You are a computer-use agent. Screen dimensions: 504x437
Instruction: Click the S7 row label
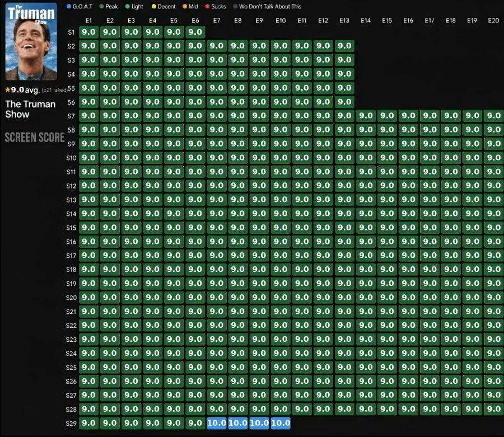coord(71,116)
